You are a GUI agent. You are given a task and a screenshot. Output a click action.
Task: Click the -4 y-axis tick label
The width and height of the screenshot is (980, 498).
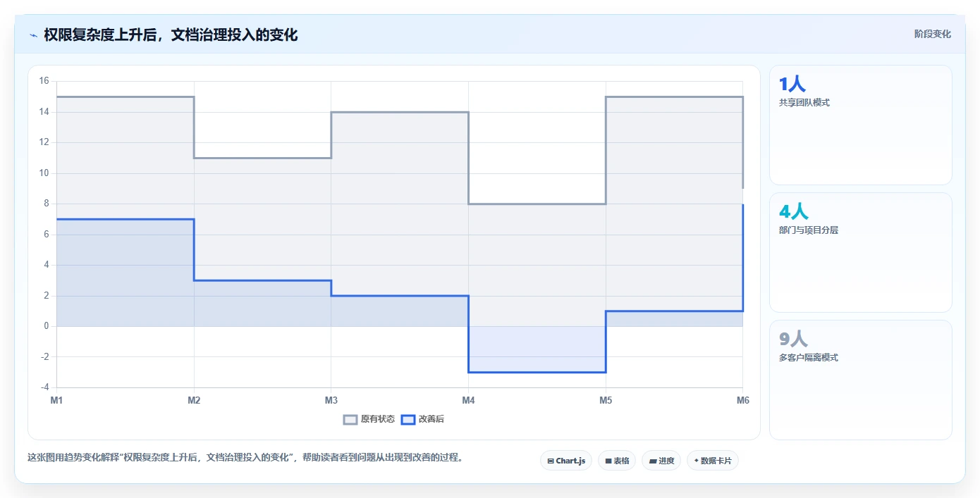[x=44, y=387]
